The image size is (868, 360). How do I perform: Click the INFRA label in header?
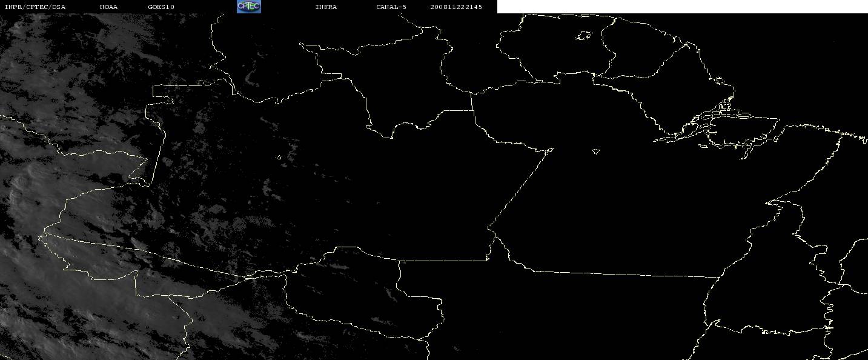pyautogui.click(x=326, y=7)
